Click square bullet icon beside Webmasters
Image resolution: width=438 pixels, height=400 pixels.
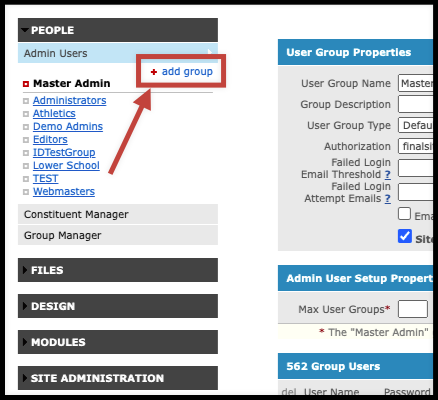26,192
